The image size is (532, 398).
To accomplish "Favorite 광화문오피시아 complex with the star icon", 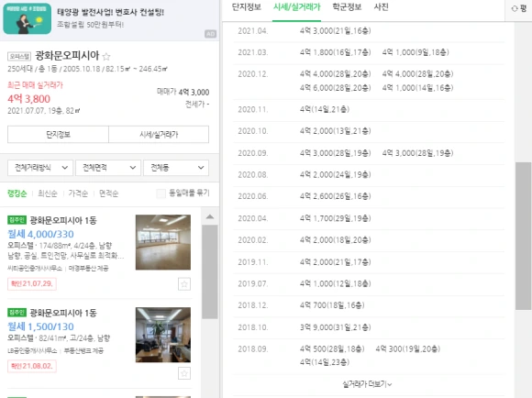I will click(x=106, y=56).
